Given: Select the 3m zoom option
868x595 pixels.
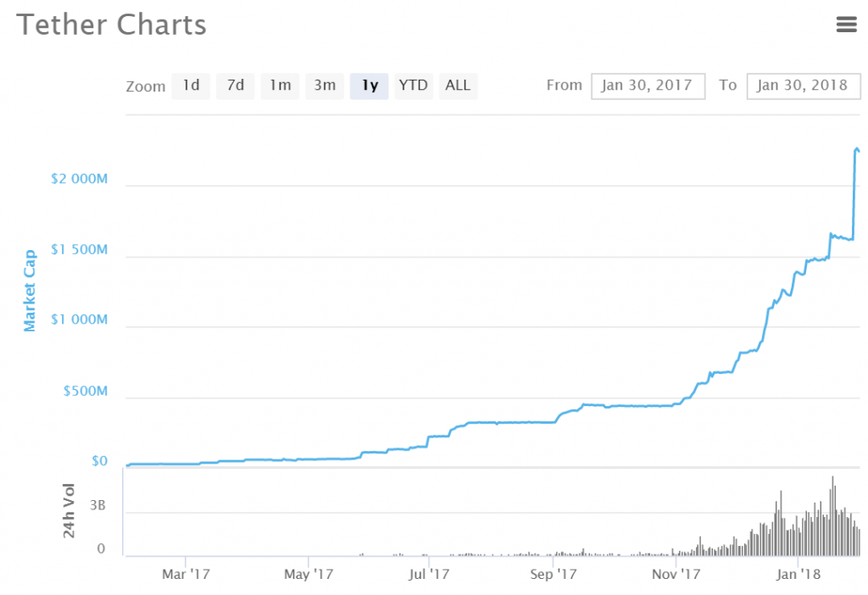Looking at the screenshot, I should point(325,86).
